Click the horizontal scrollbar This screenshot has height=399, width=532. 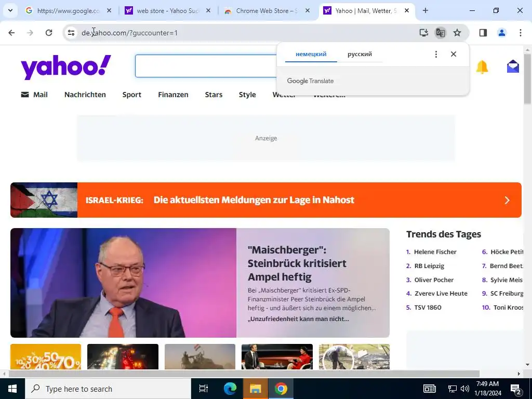pos(244,374)
